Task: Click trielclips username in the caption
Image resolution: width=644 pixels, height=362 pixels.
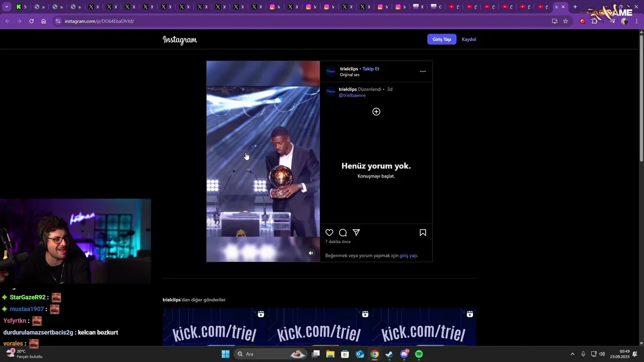Action: coord(348,89)
